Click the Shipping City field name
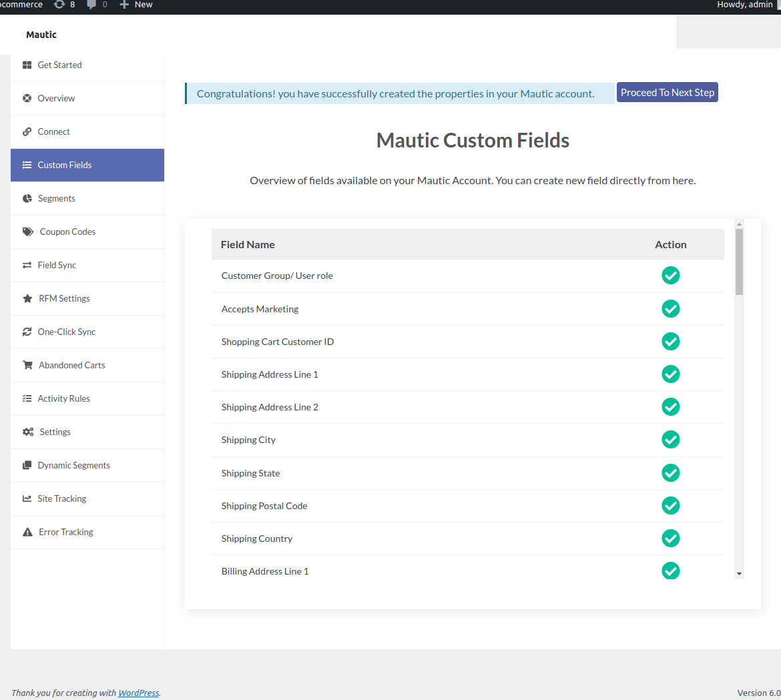781x700 pixels. pyautogui.click(x=248, y=440)
